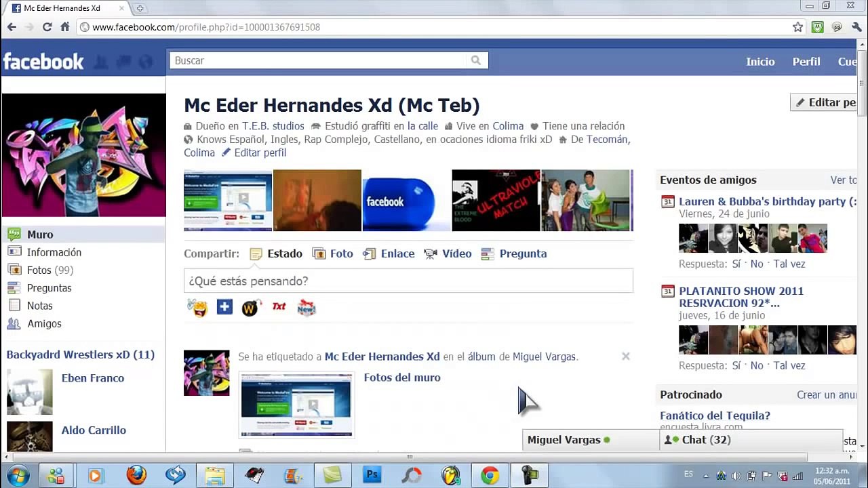Open Windows Media Player from taskbar
The width and height of the screenshot is (868, 488).
pos(94,475)
